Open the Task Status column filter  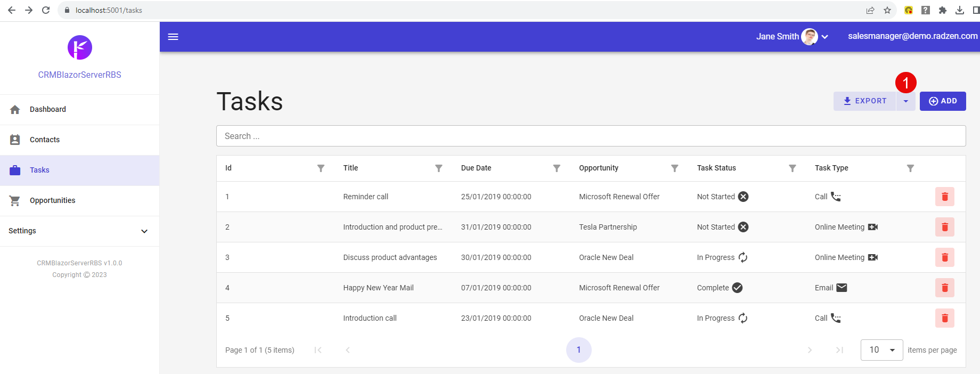[793, 168]
